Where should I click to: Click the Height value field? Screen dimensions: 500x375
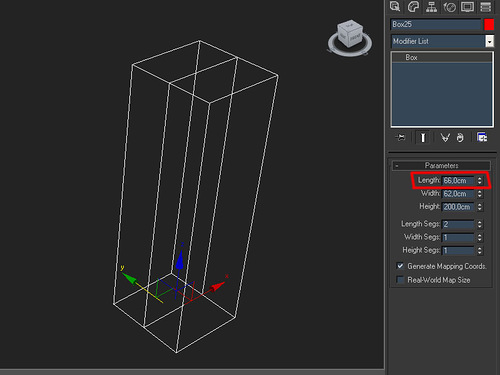(458, 207)
